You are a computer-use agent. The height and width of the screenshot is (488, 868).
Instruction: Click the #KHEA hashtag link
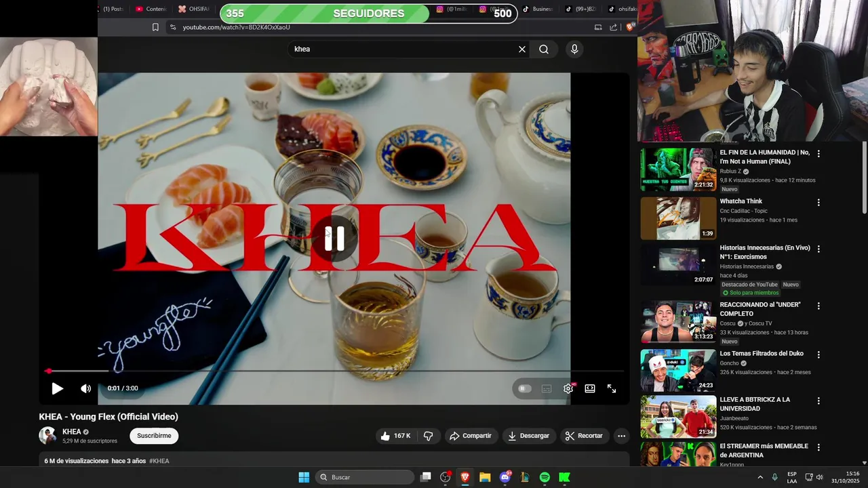(159, 461)
